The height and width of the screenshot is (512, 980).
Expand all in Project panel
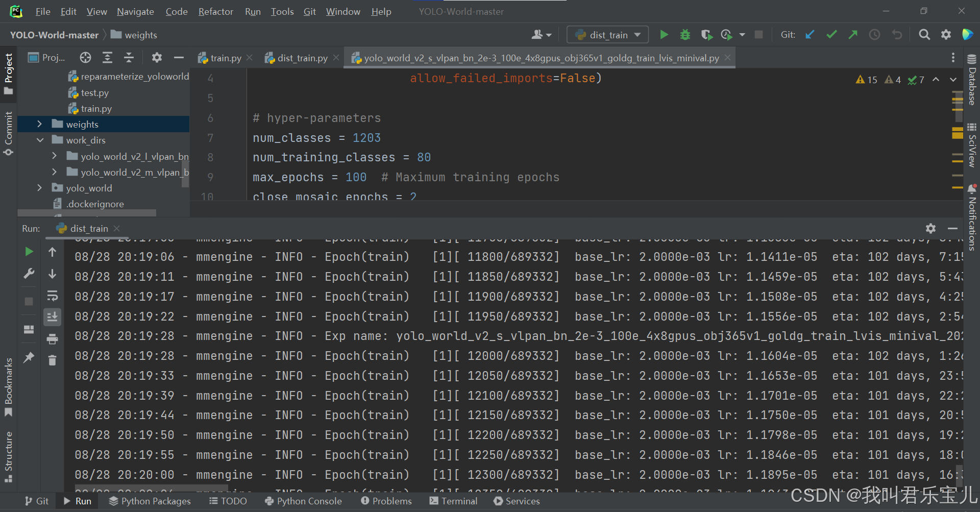(107, 58)
